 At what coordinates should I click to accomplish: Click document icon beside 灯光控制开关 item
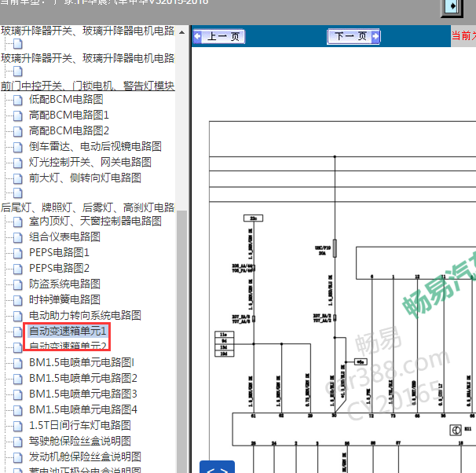(18, 163)
